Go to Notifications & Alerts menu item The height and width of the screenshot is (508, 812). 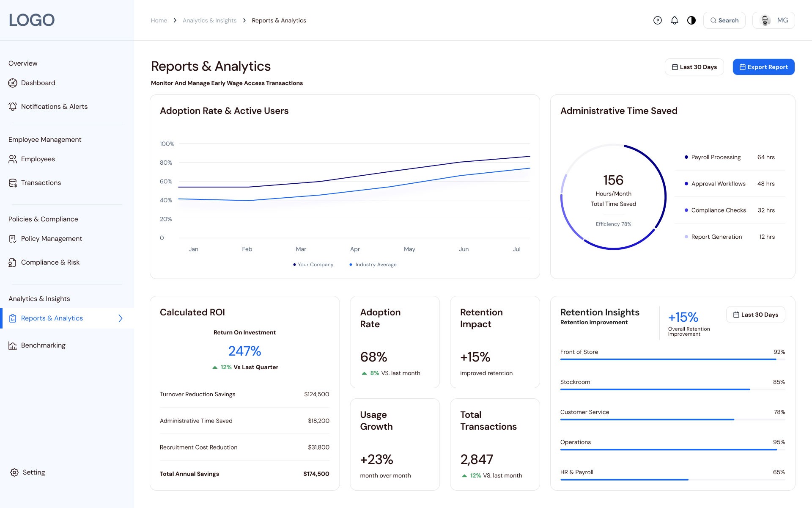54,107
